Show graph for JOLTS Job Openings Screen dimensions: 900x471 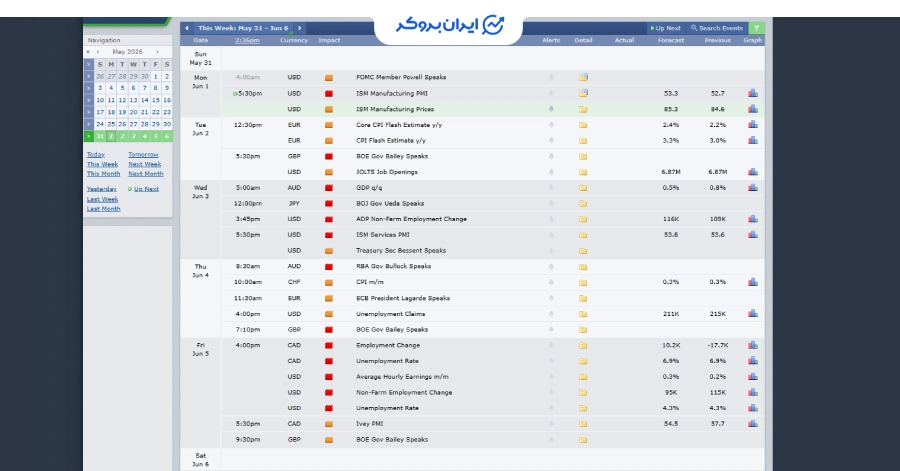752,172
